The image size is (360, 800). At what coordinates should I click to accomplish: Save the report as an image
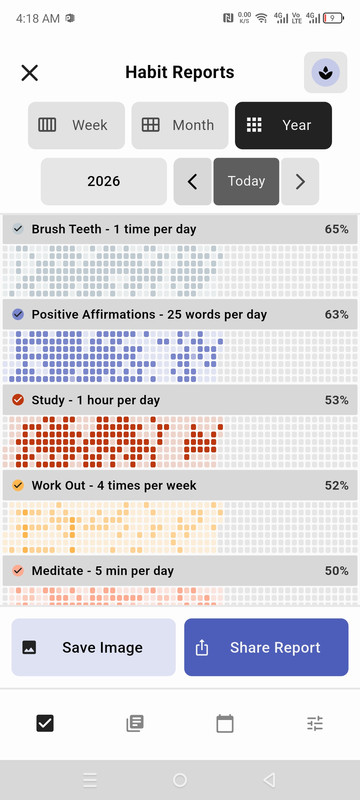pos(93,647)
